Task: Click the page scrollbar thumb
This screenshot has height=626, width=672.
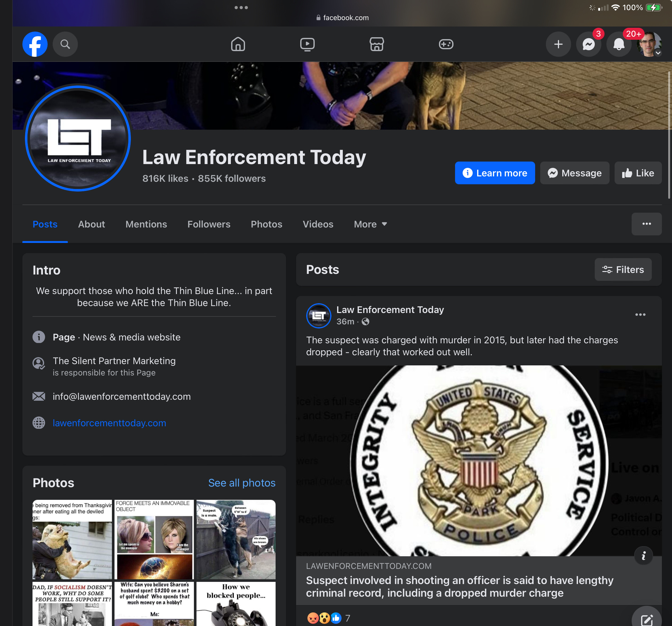Action: (669, 135)
